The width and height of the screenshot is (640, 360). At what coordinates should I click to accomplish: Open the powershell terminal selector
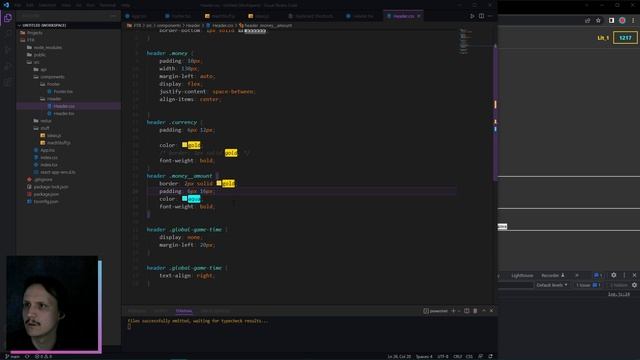click(x=436, y=311)
